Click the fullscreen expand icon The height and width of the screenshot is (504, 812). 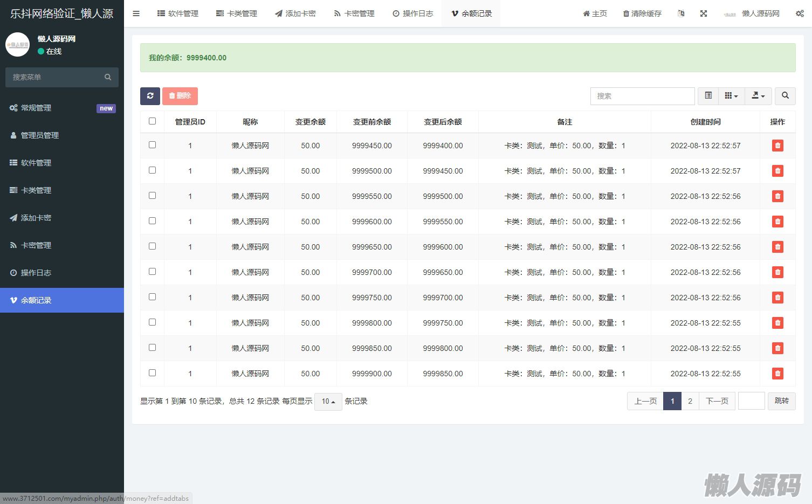(704, 13)
